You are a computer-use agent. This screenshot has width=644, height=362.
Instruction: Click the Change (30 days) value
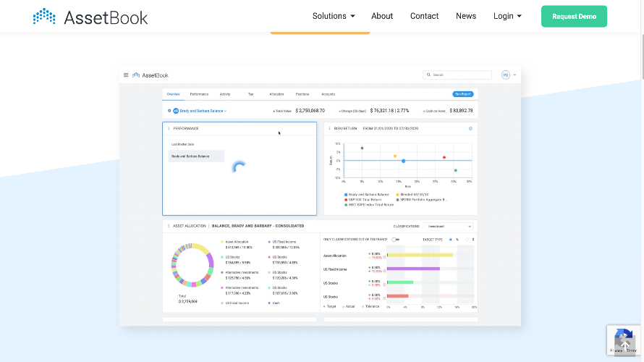point(389,111)
